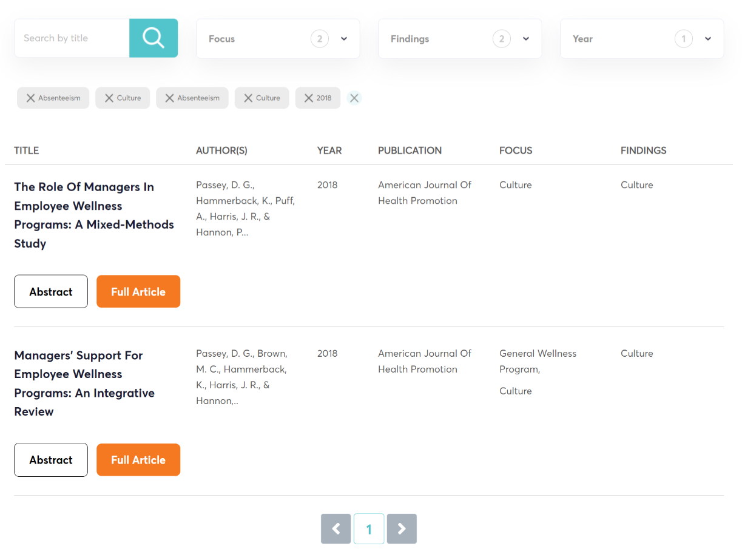This screenshot has width=742, height=560.
Task: Click the FOCUS column header
Action: pyautogui.click(x=516, y=150)
